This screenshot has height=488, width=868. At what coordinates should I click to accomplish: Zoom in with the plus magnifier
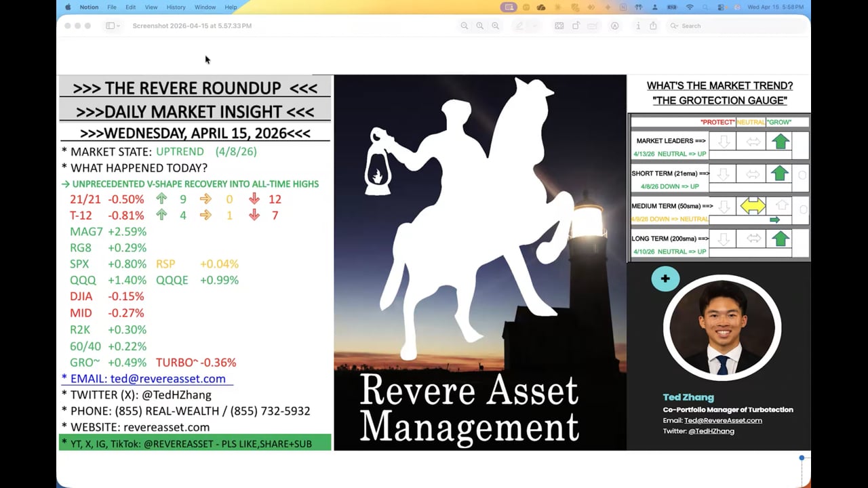pyautogui.click(x=496, y=26)
